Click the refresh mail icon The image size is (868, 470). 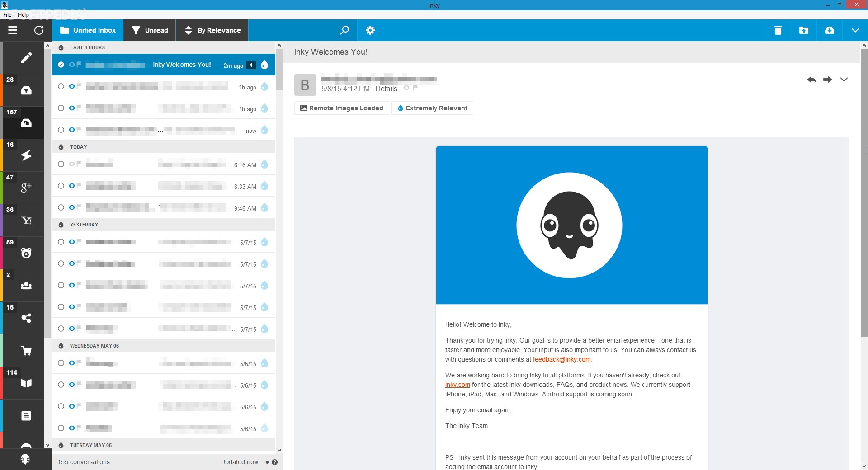click(x=39, y=30)
